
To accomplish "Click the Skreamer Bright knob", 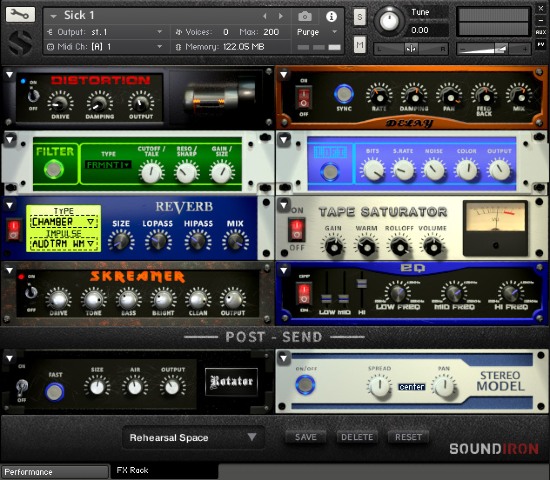I will point(163,299).
